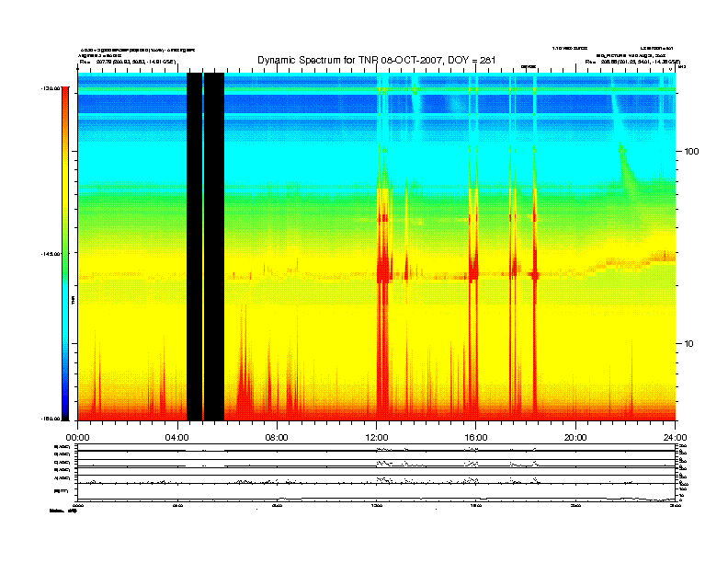
Task: Click the -160.00 color scale label
Action: click(51, 419)
